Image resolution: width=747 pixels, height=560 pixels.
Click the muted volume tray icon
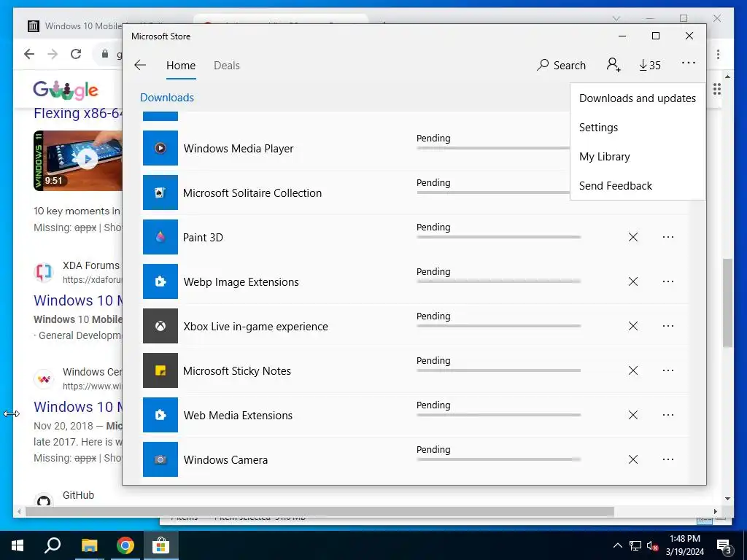tap(653, 545)
